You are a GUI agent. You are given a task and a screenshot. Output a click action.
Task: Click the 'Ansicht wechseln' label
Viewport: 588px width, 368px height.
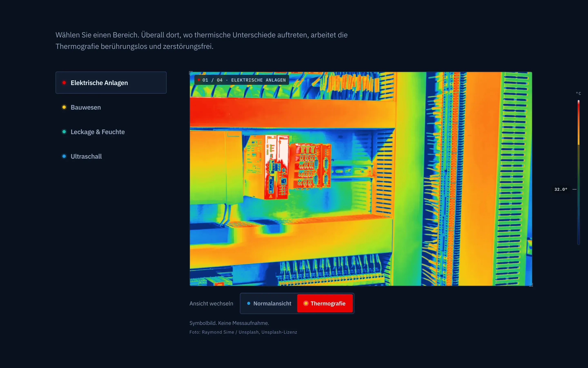pyautogui.click(x=211, y=304)
